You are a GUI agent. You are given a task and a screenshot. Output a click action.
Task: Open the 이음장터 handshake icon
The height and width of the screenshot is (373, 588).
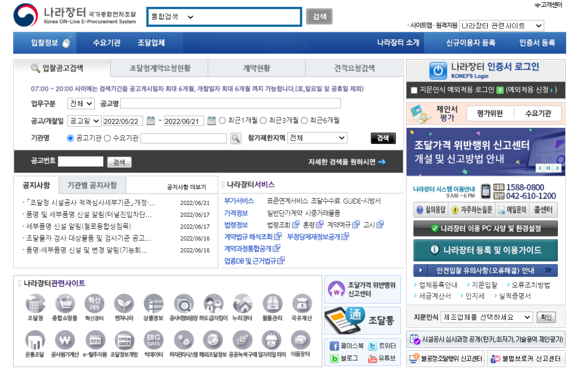(x=301, y=340)
